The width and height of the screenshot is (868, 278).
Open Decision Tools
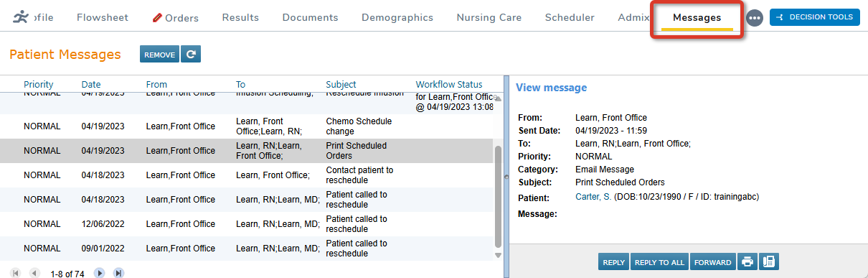coord(814,17)
